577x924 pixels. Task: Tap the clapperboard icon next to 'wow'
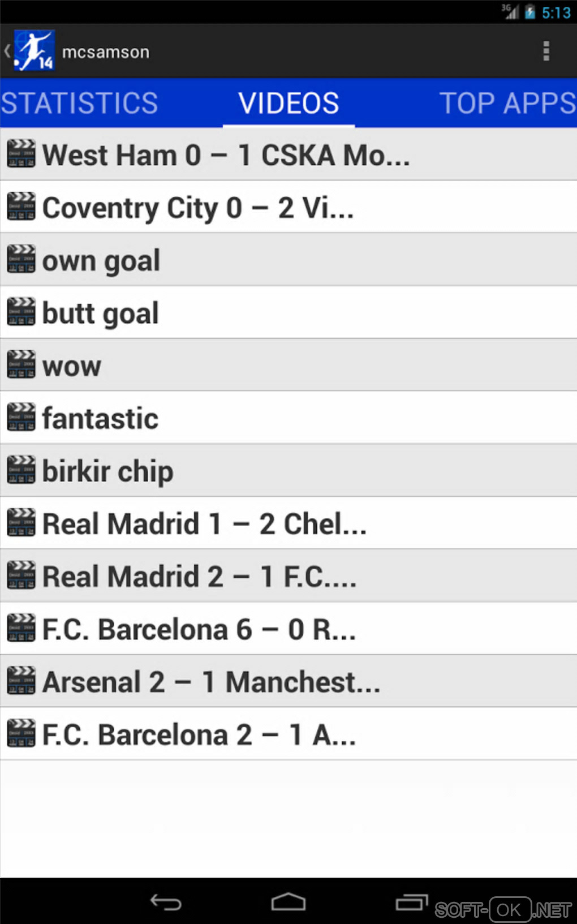[21, 364]
